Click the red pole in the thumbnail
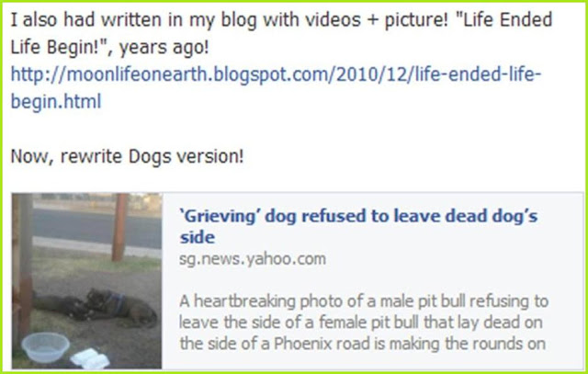588x374 pixels. (x=120, y=227)
